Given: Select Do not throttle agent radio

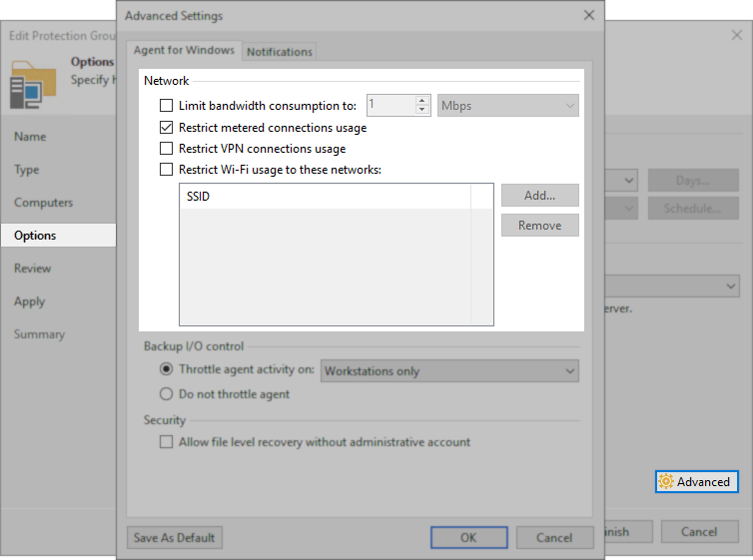Looking at the screenshot, I should pos(166,394).
